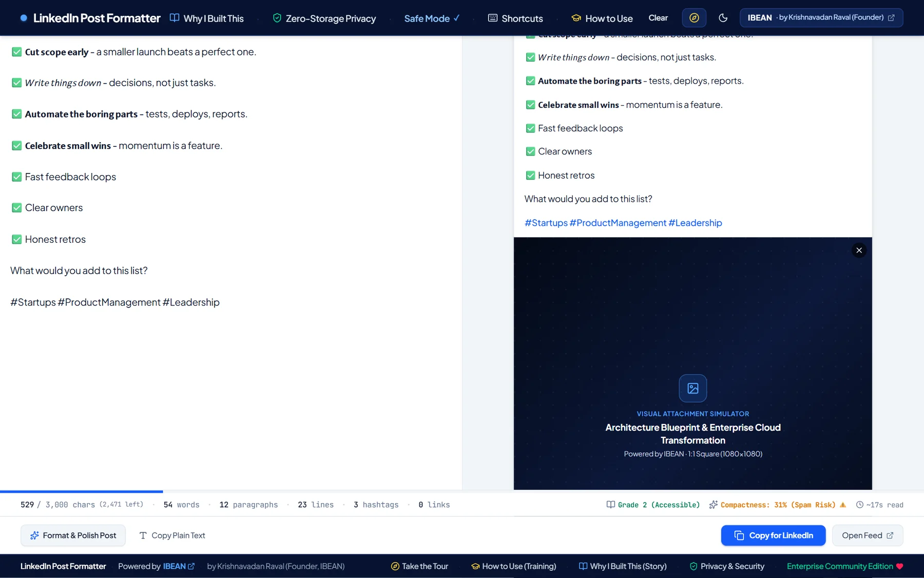
Task: Open Why I Built This (Story) footer link
Action: coord(623,566)
